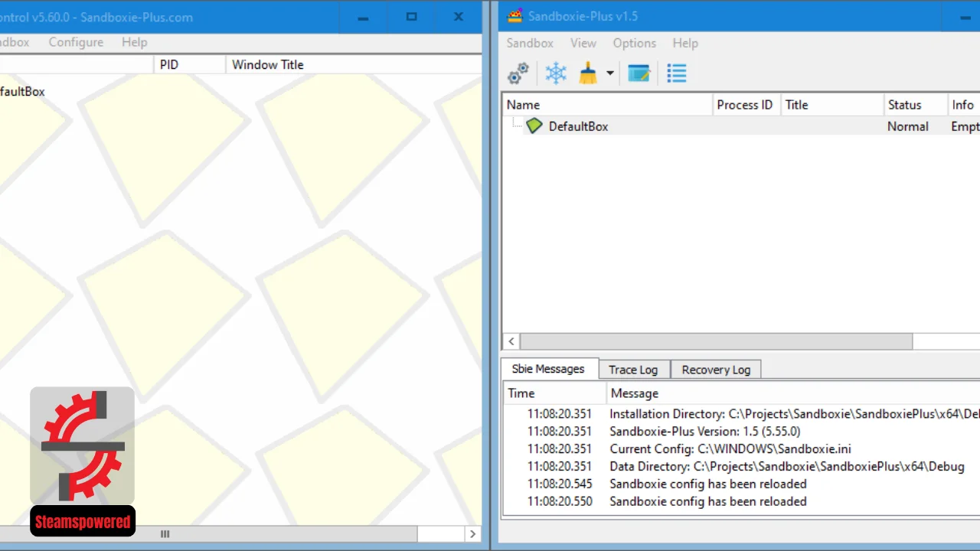Click the snowflake icon in Sandboxie-Plus toolbar
Image resolution: width=980 pixels, height=551 pixels.
tap(556, 73)
